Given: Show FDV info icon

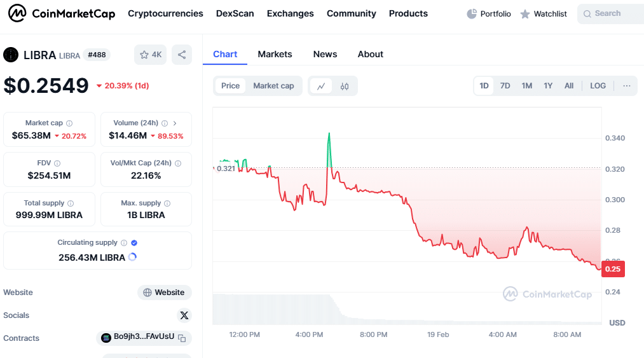Looking at the screenshot, I should 57,163.
